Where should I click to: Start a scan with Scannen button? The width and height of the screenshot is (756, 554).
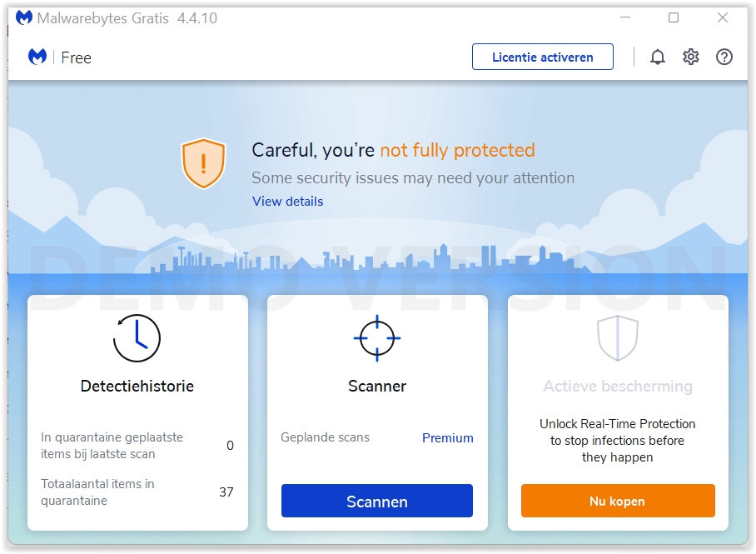click(376, 502)
